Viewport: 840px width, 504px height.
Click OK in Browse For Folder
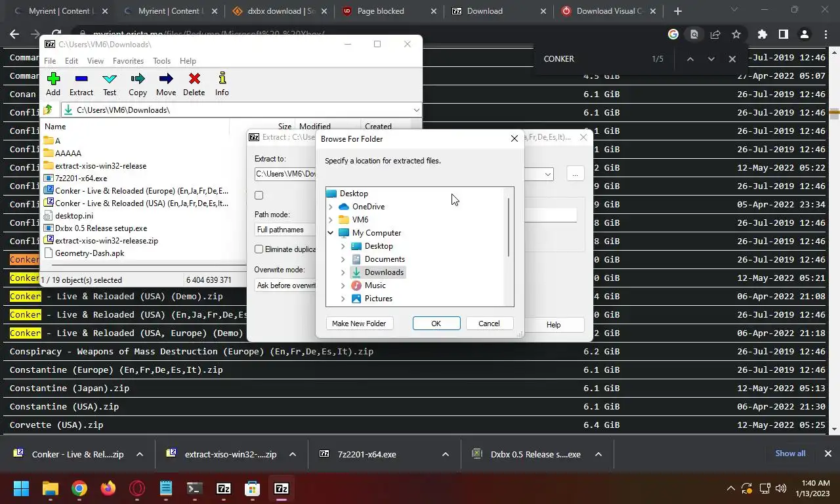click(x=436, y=324)
